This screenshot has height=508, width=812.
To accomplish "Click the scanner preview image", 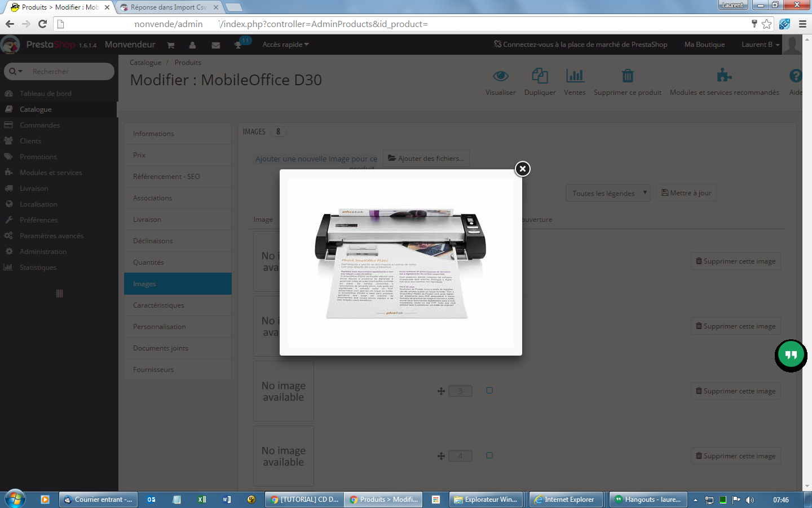I will point(400,262).
